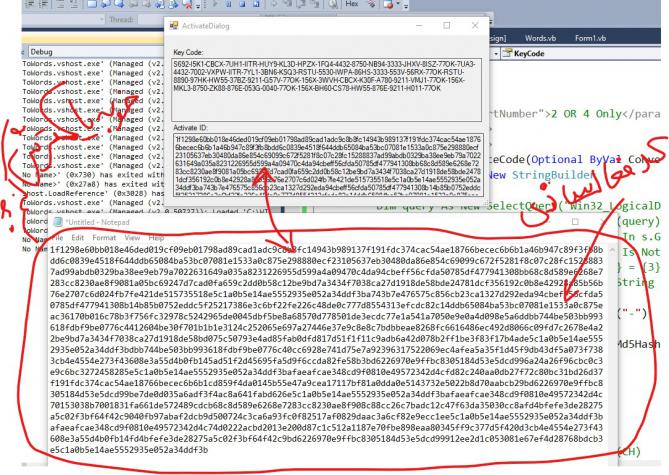Image resolution: width=669 pixels, height=475 pixels.
Task: Switch to the Words.vb tab
Action: (540, 38)
